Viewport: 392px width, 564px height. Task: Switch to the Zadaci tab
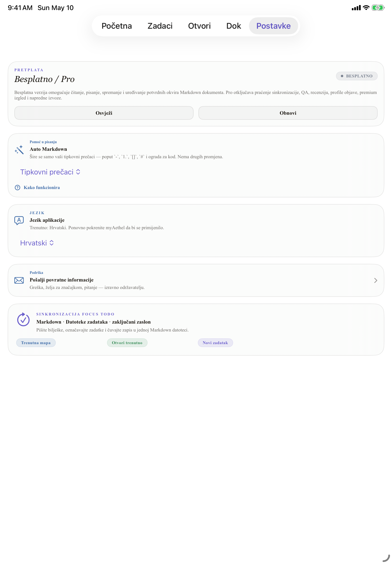[160, 26]
